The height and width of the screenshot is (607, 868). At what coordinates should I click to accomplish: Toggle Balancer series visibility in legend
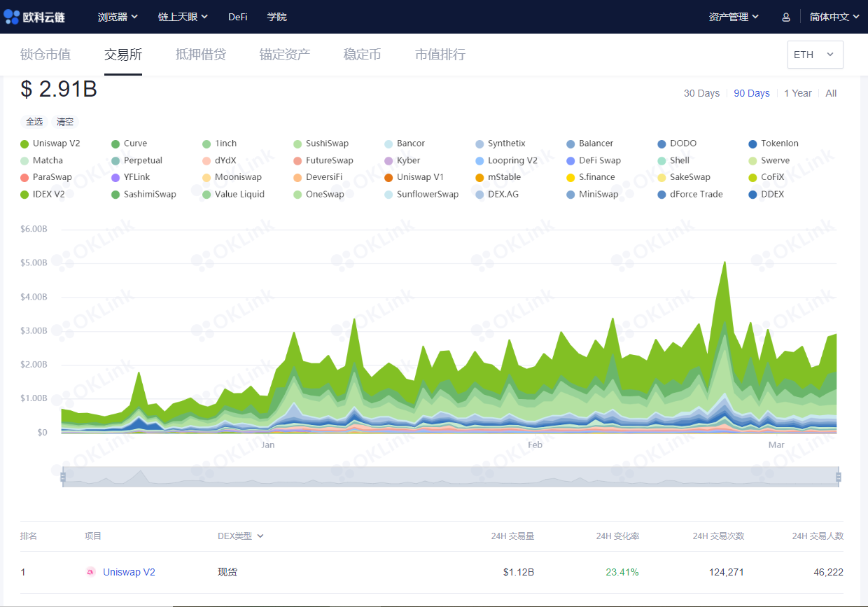(595, 144)
